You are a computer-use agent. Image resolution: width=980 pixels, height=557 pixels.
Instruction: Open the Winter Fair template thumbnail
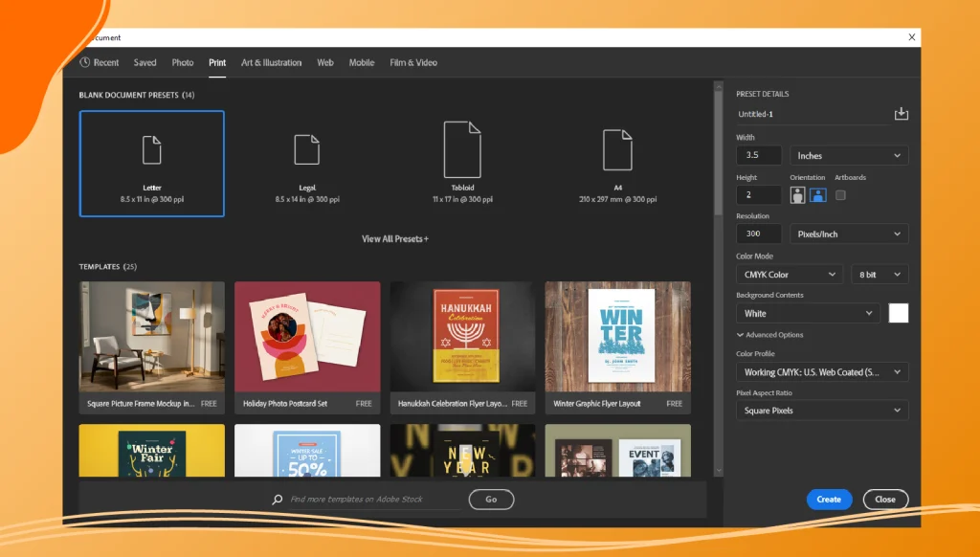point(152,451)
